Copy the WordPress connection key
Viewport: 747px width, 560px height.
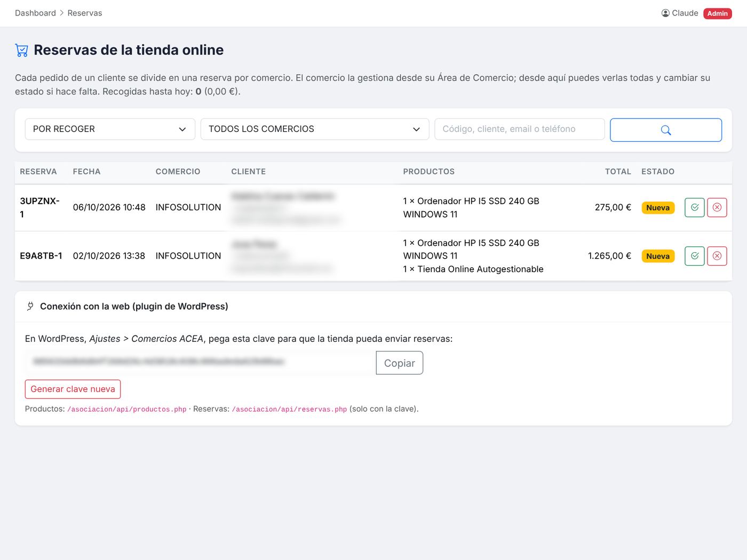click(400, 363)
